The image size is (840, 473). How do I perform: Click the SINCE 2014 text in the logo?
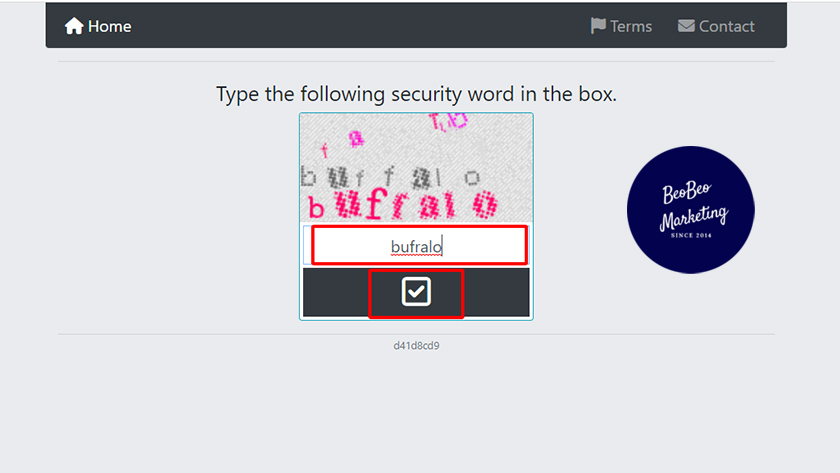(690, 235)
